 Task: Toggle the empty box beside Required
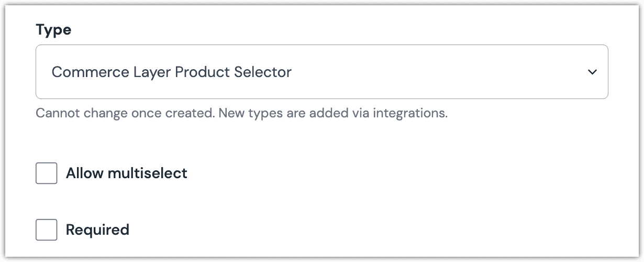click(x=47, y=230)
